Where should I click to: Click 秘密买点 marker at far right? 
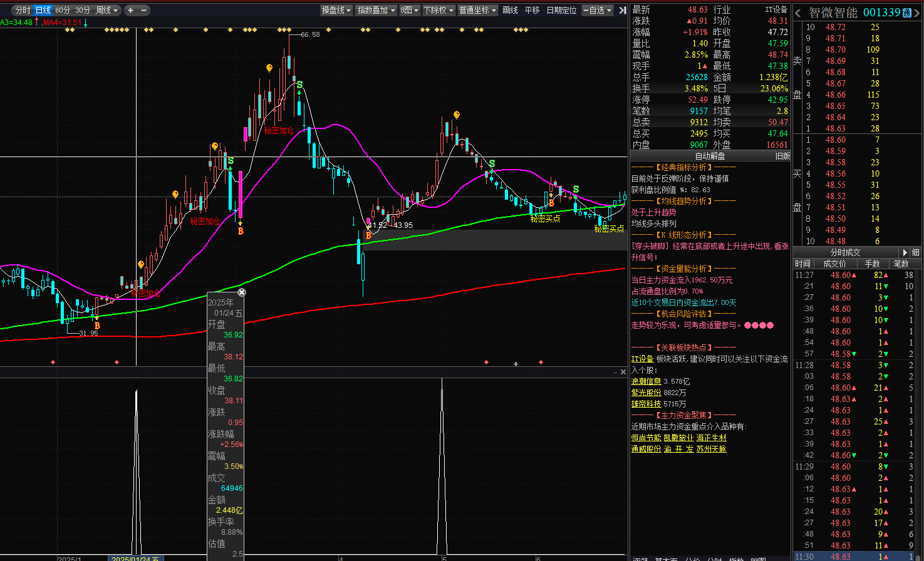point(609,229)
